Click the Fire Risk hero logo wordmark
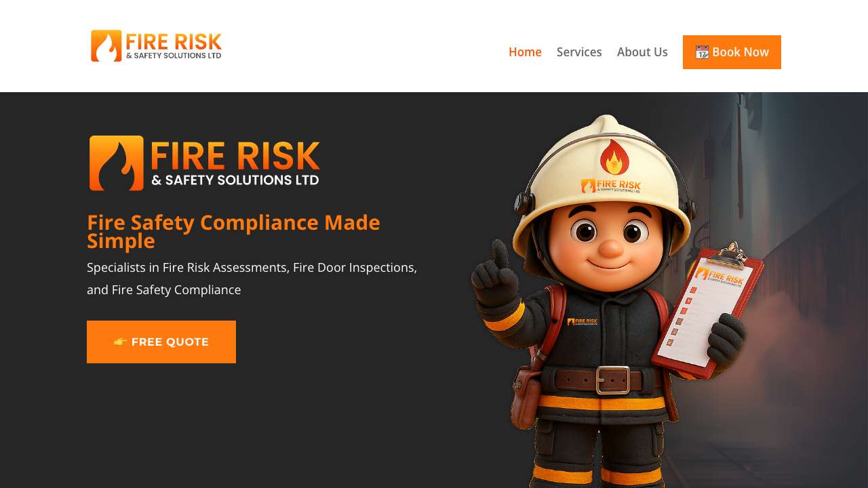Screen dimensions: 868x488 [235, 163]
